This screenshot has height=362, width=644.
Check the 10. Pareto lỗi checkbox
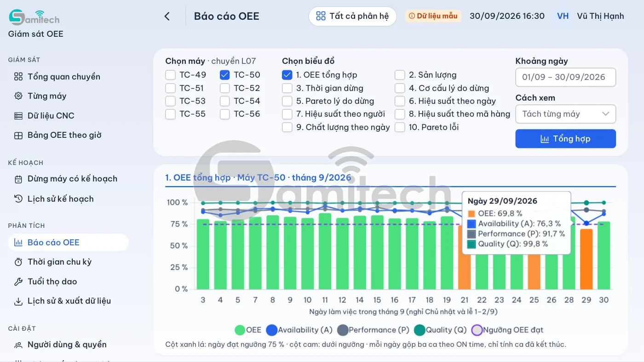click(400, 127)
